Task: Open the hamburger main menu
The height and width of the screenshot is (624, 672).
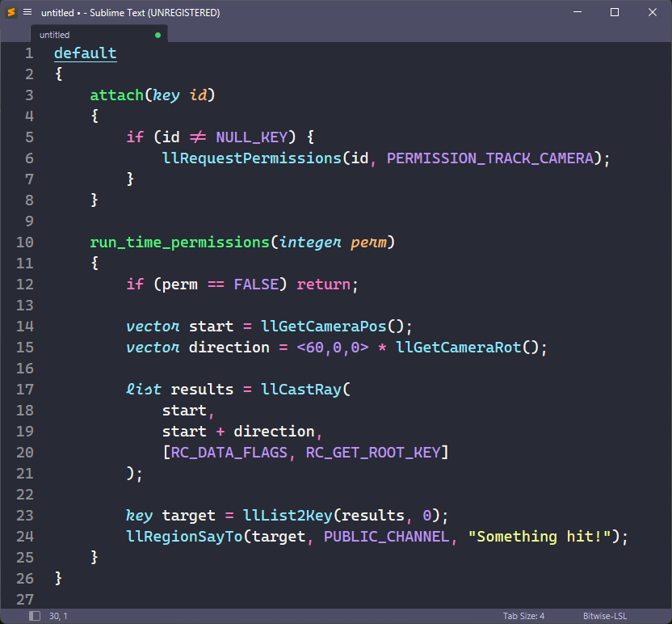Action: [x=27, y=12]
